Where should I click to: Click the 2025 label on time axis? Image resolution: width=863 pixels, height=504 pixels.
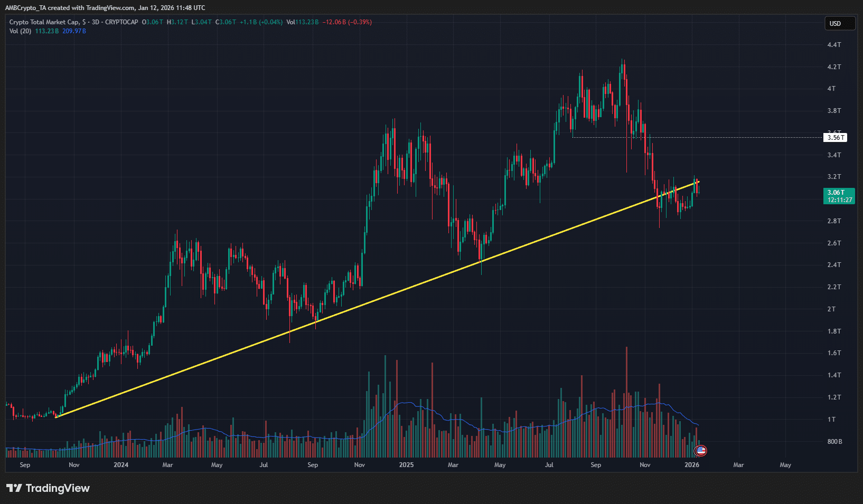(x=406, y=465)
